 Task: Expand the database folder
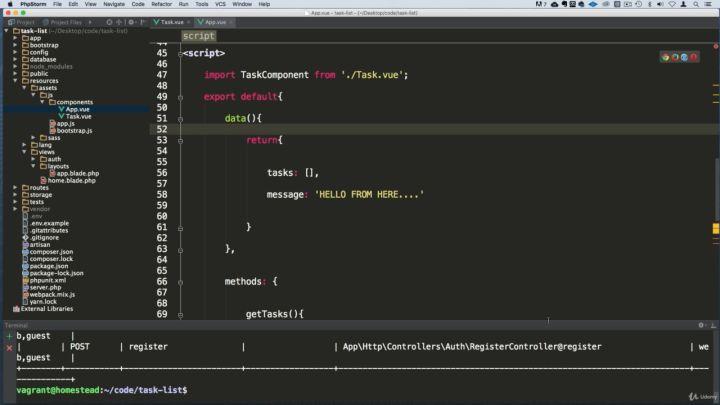[16, 59]
